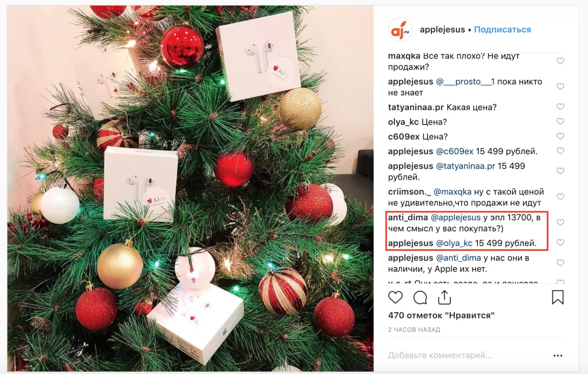588x374 pixels.
Task: Open @tatyaninaa.pr mention link
Action: [465, 166]
